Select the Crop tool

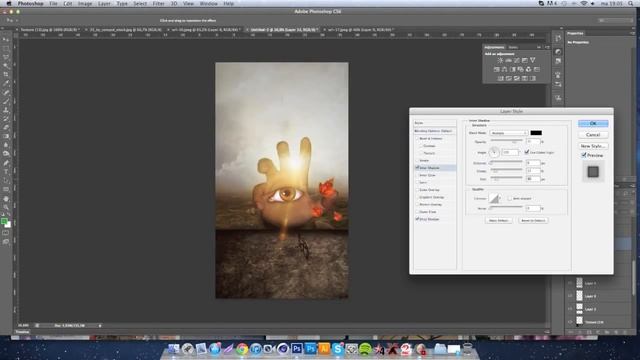point(6,74)
